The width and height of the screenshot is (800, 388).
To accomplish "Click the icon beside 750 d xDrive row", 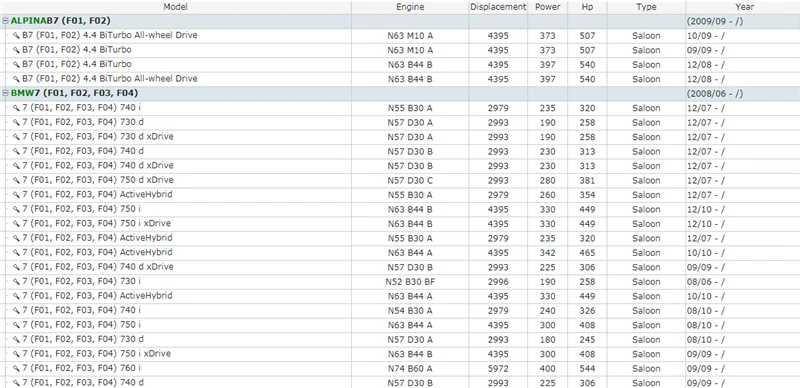I will click(16, 181).
